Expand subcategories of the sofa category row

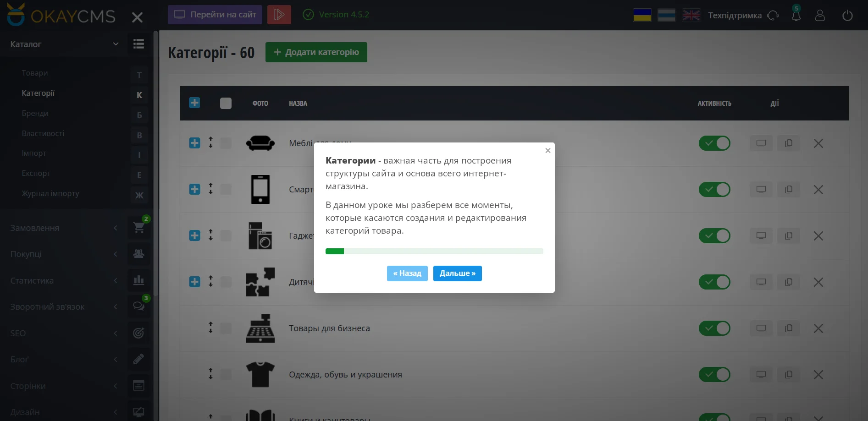194,143
